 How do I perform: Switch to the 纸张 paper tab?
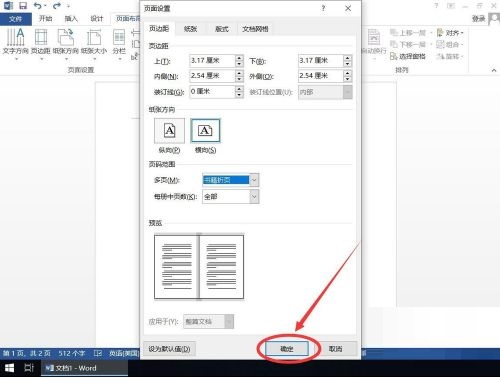coord(190,29)
